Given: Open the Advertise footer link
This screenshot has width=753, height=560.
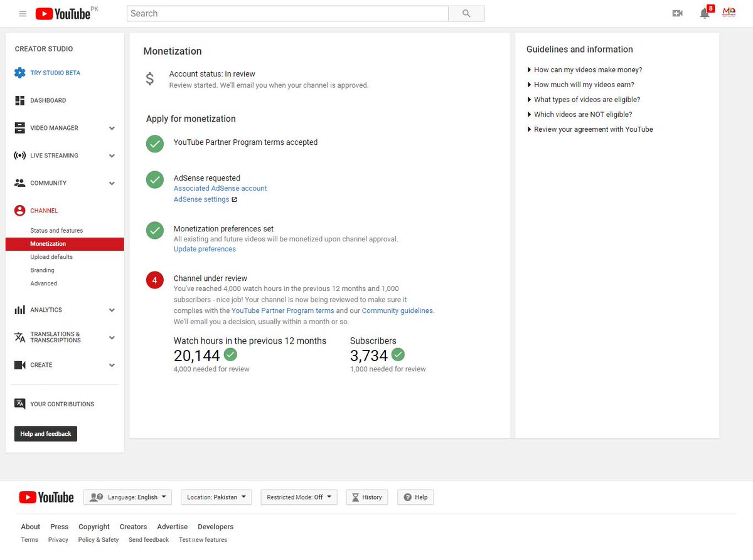Looking at the screenshot, I should [x=173, y=527].
